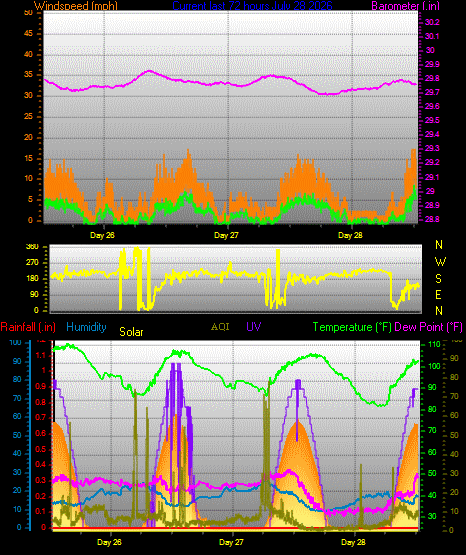Click the purple UV legend label
Viewport: 466px width, 555px height.
coord(254,326)
